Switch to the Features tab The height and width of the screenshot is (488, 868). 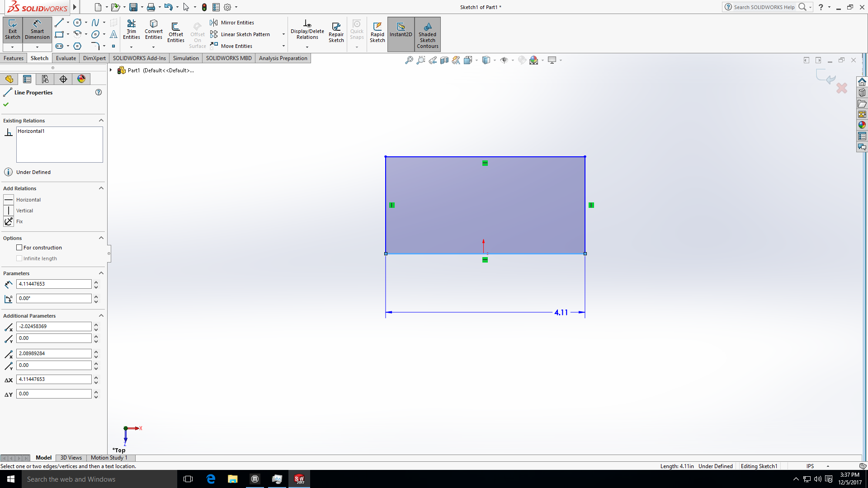click(14, 58)
